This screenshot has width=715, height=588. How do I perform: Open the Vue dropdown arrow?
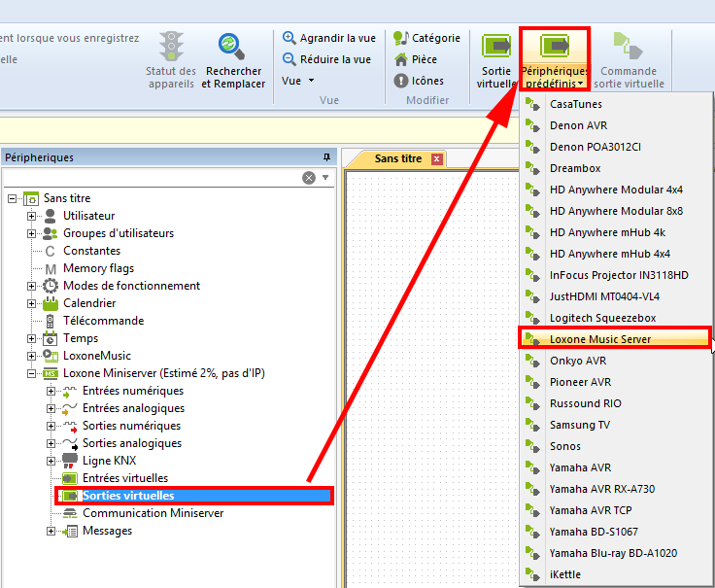coord(311,81)
